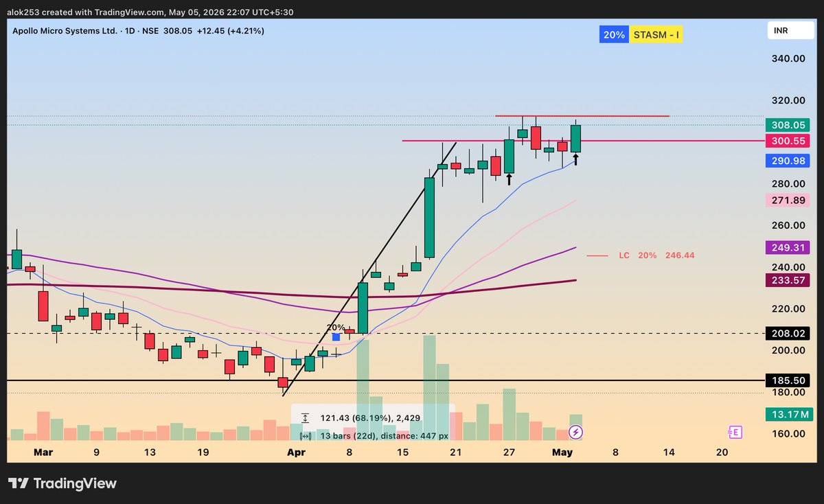Click the 249.31 purple average label
Image resolution: width=824 pixels, height=504 pixels.
(x=788, y=247)
